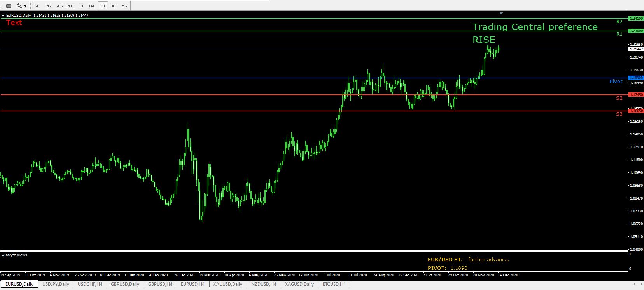
Task: Switch timeframe to MN monthly
Action: (x=124, y=6)
